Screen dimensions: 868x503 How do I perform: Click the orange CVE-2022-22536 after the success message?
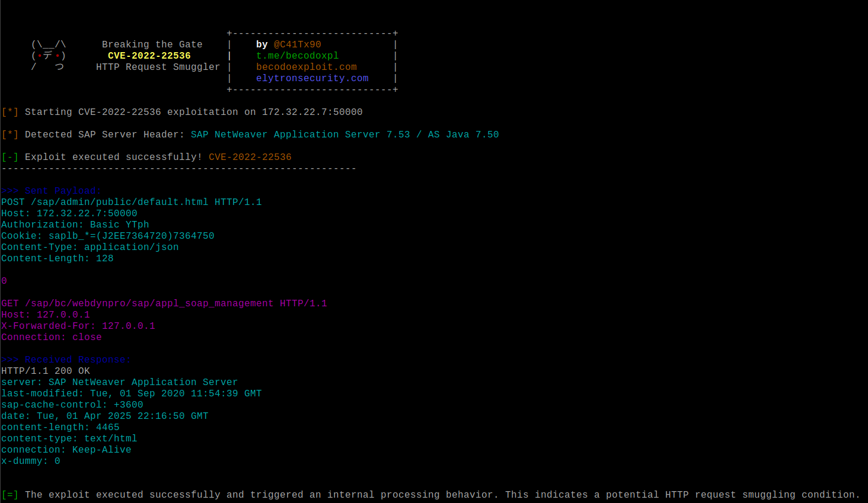click(250, 157)
